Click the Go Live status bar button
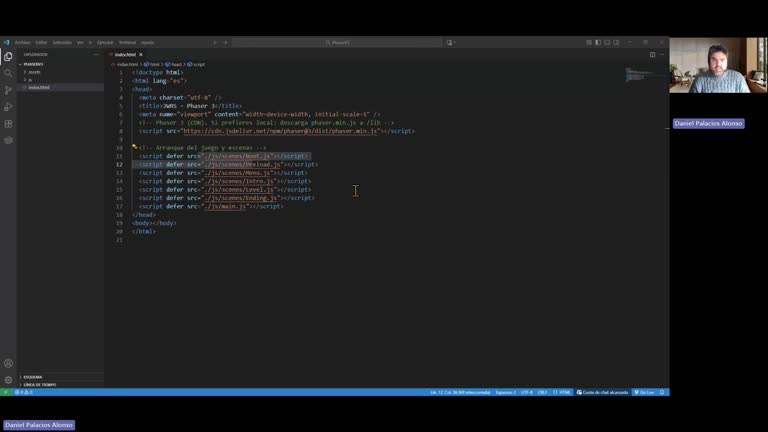 [645, 392]
